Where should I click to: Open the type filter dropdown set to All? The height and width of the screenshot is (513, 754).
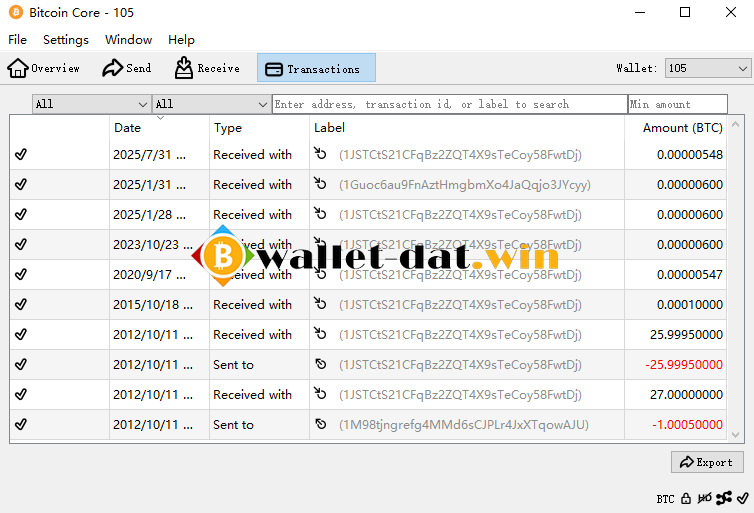[211, 104]
